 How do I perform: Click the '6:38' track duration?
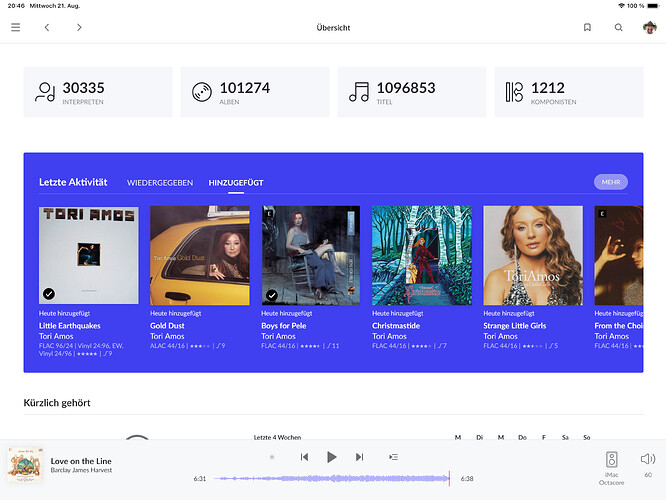467,478
